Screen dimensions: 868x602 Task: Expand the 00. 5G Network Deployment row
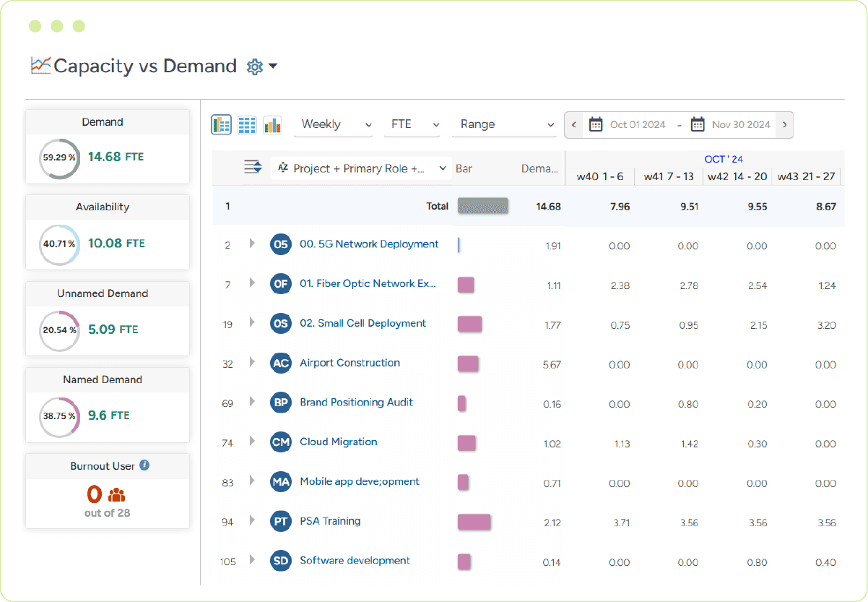click(x=251, y=244)
